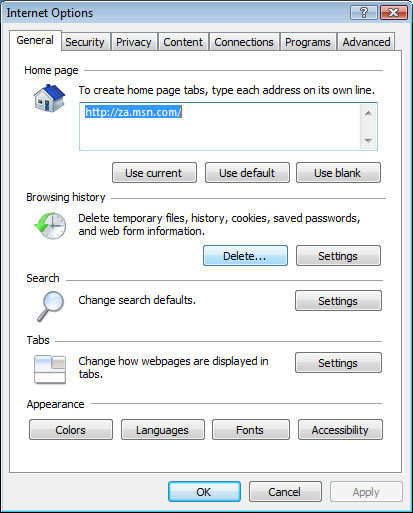Switch to the Content tab
The height and width of the screenshot is (513, 413).
183,42
